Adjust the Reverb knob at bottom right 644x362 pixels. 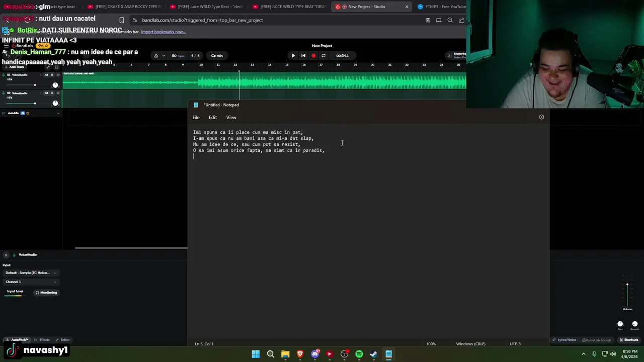point(634,324)
